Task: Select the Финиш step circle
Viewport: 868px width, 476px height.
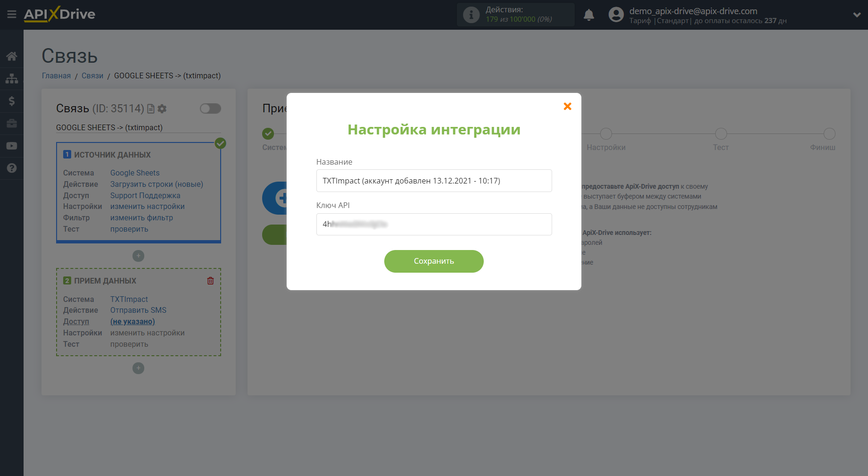Action: (x=829, y=134)
